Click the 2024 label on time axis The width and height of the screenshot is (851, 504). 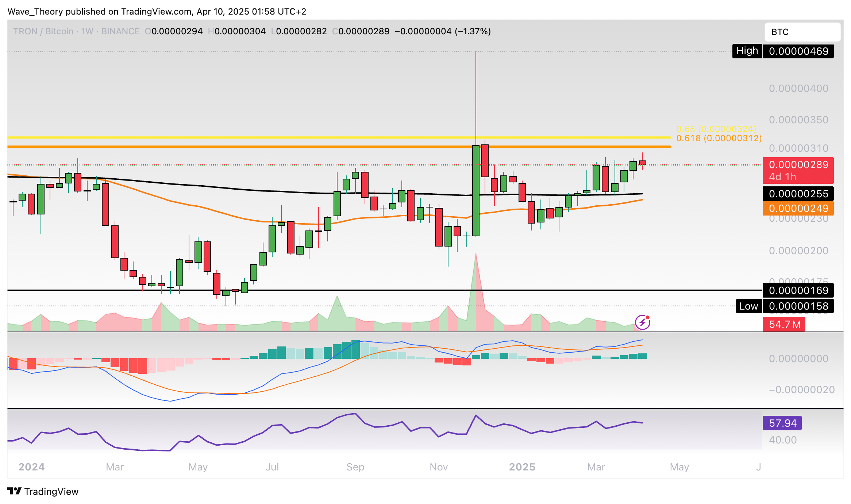(31, 467)
